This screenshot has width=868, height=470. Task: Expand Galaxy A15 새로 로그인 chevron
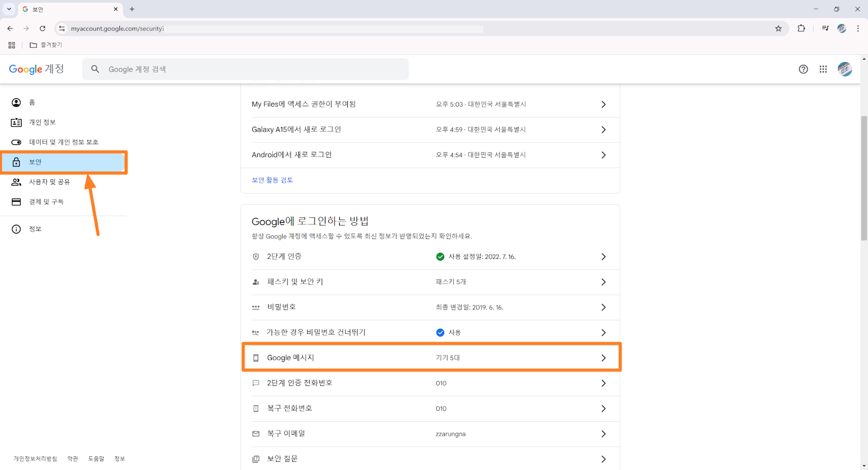[x=603, y=130]
